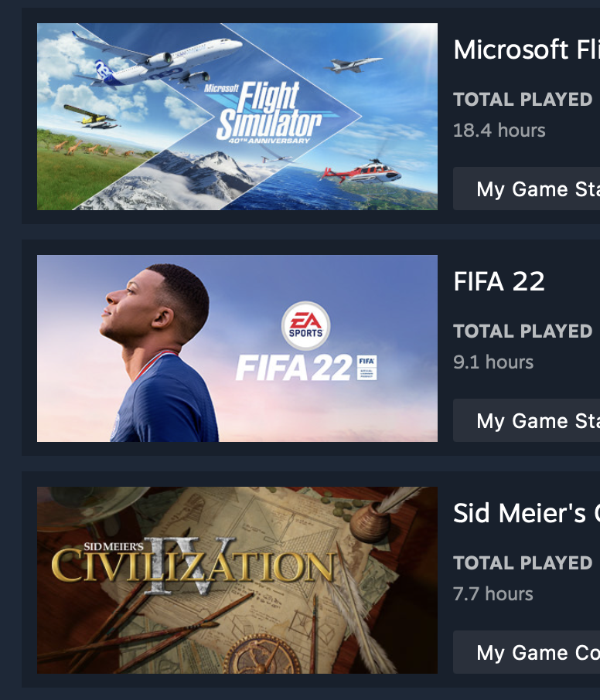Screen dimensions: 600x700
Task: Open My Game Content dropdown for Civilization
Action: click(527, 652)
